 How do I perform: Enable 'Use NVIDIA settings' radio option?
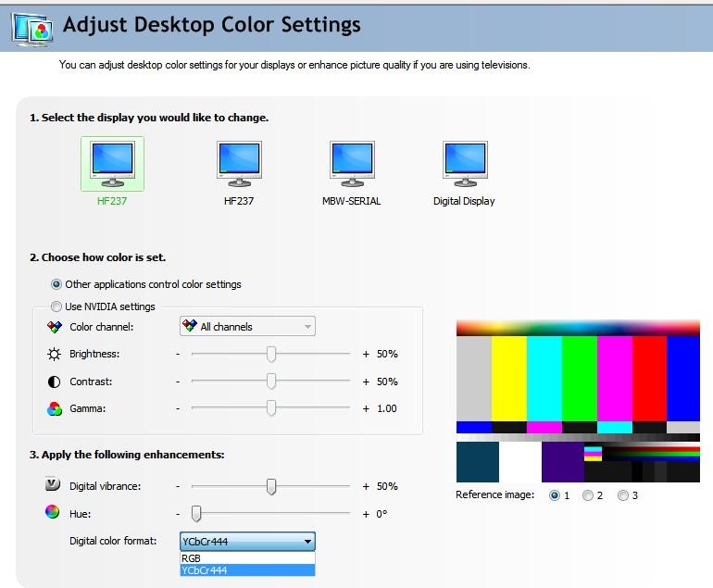click(56, 307)
